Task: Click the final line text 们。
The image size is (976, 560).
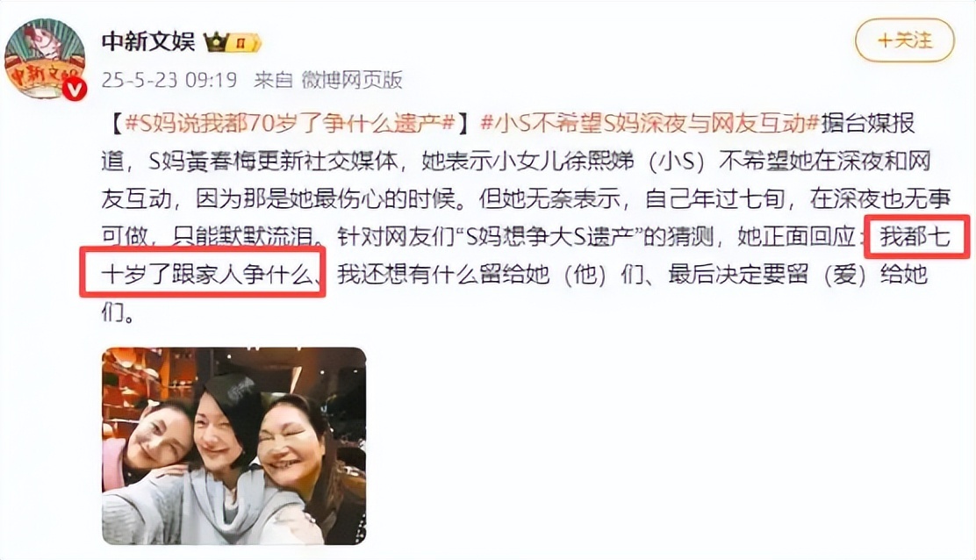Action: pyautogui.click(x=118, y=312)
